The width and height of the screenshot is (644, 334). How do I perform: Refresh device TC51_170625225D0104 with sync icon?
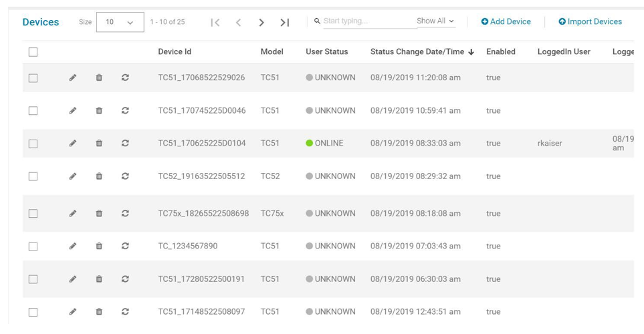coord(125,143)
